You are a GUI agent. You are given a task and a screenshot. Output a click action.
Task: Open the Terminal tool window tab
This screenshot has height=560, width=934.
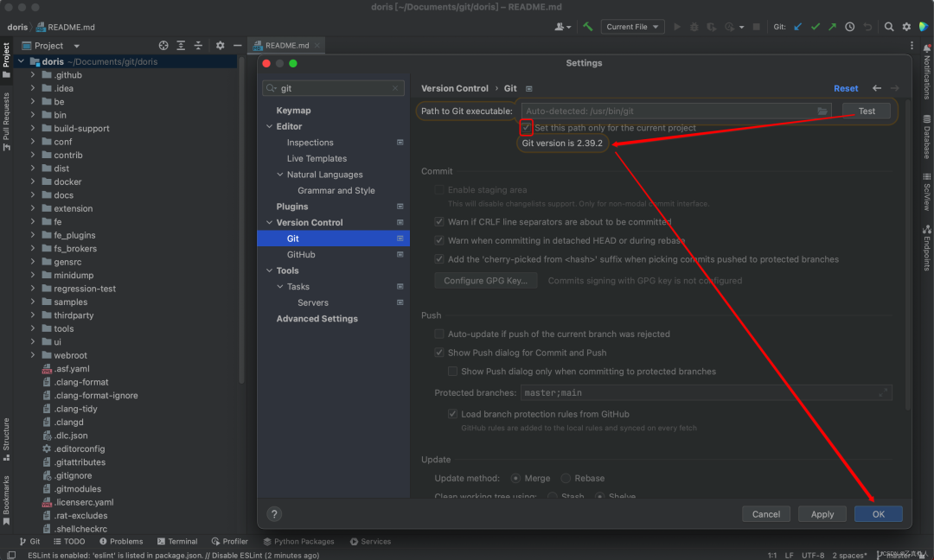pos(177,542)
